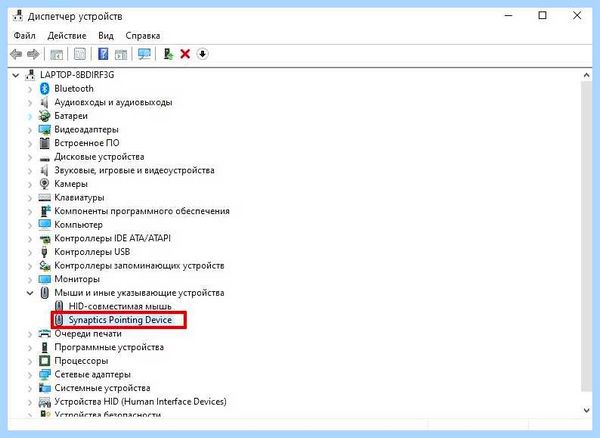Viewport: 600px width, 438px height.
Task: Click the blue help question mark icon
Action: 103,54
